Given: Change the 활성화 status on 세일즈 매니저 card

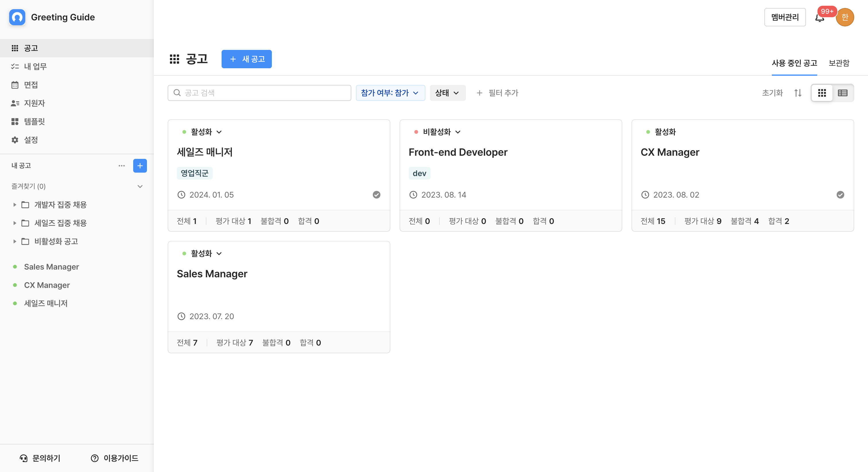Looking at the screenshot, I should tap(202, 132).
